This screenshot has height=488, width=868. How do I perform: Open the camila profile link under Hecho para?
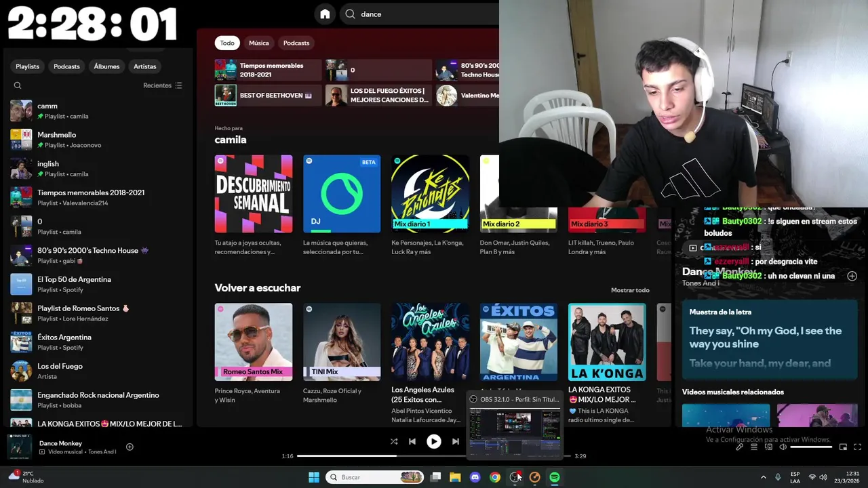point(231,140)
